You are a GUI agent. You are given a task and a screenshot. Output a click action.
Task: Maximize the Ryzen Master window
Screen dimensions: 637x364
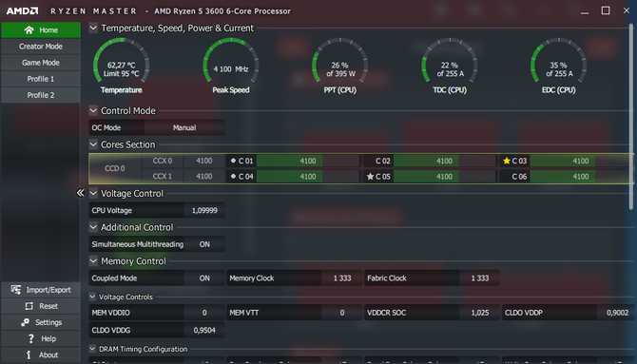[606, 10]
